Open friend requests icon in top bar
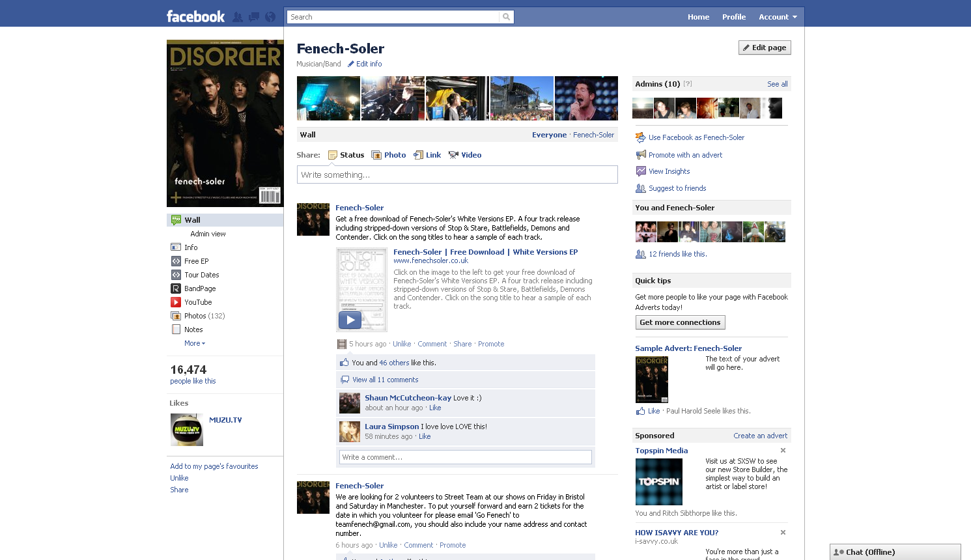Viewport: 971px width, 560px height. click(x=238, y=17)
